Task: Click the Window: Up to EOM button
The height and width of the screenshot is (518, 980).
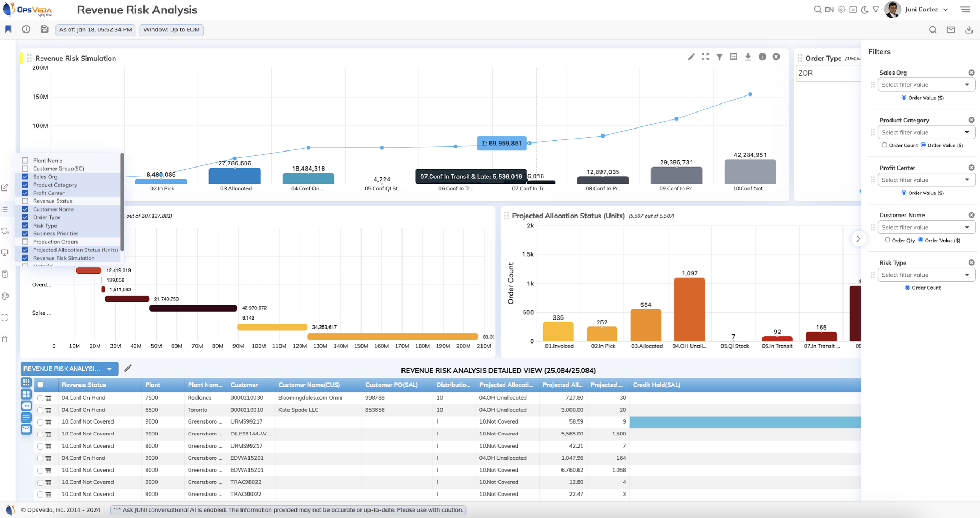Action: [171, 30]
